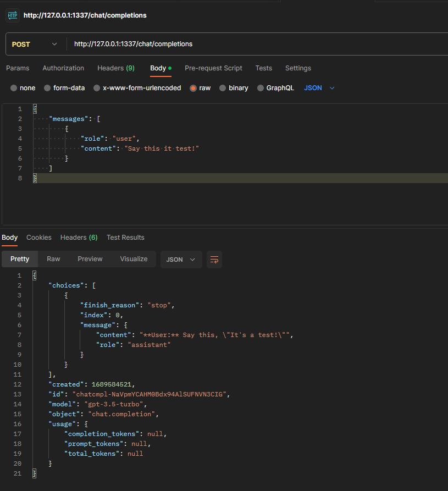Open the Headers (9) request tab

tap(116, 68)
